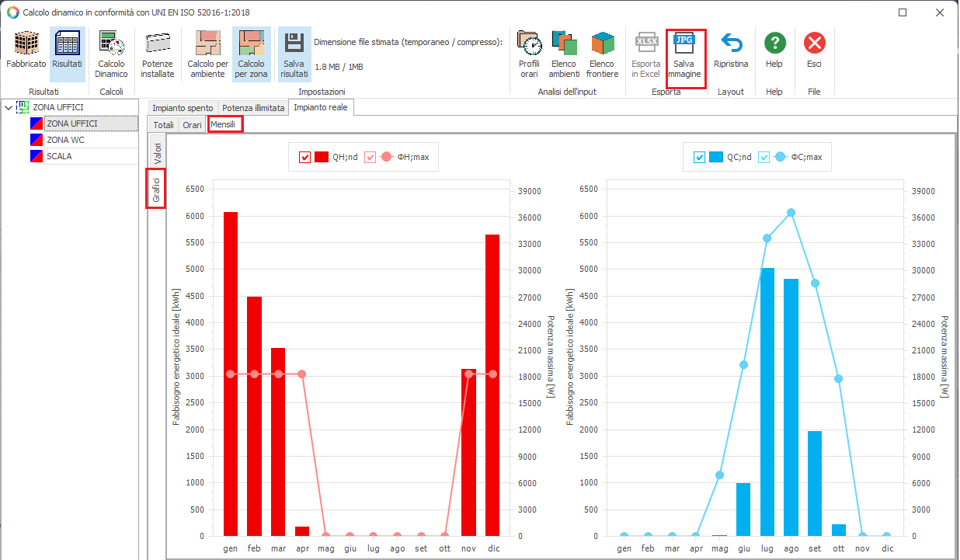The width and height of the screenshot is (960, 560).
Task: Select SCALA item in the tree
Action: [x=59, y=156]
